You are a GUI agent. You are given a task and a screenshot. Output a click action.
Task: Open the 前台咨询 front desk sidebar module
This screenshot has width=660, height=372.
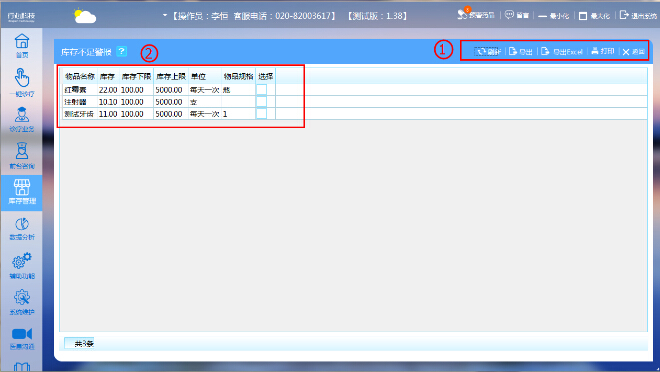click(22, 155)
